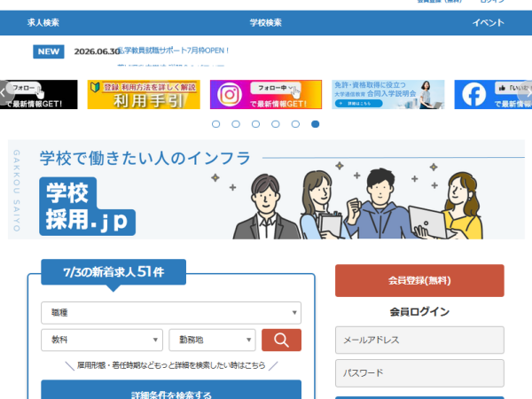
Task: Open the 7月枠OPEN news headline link
Action: point(174,51)
